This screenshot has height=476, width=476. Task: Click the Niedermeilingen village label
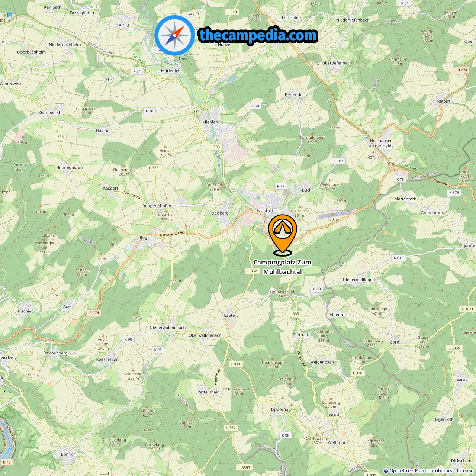point(359,280)
